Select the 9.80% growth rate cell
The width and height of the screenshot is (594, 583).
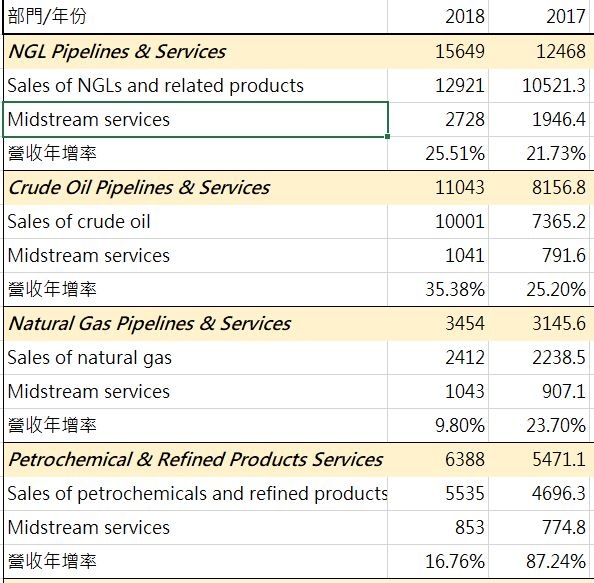pos(438,425)
